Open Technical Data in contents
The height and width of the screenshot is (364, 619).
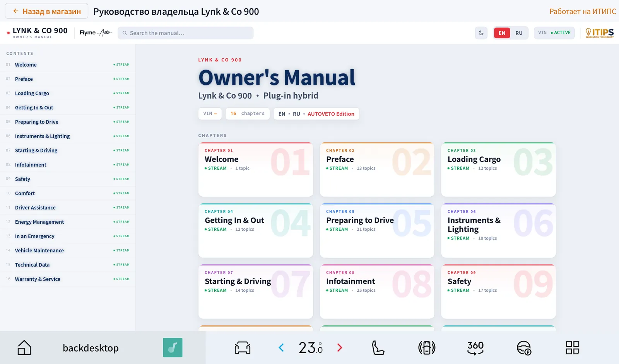click(x=68, y=265)
